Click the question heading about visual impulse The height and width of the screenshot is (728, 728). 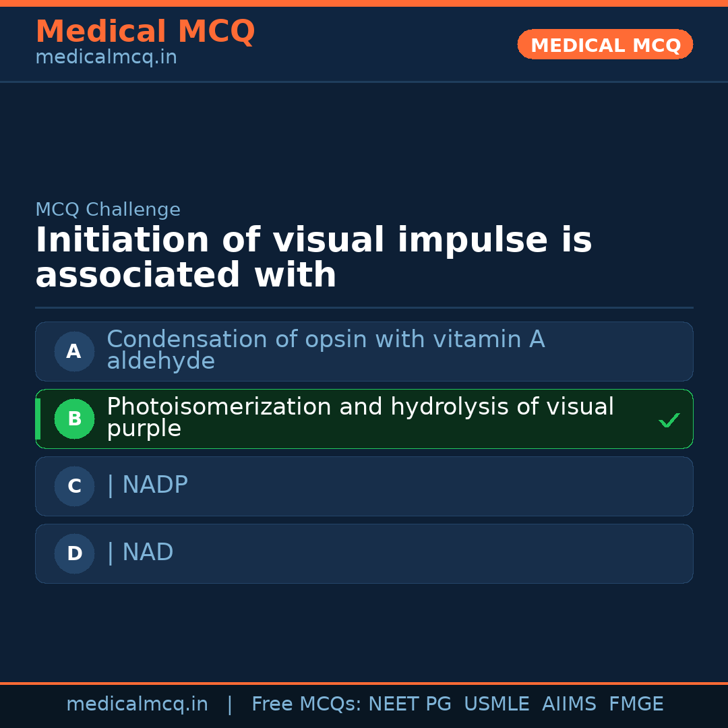[313, 257]
